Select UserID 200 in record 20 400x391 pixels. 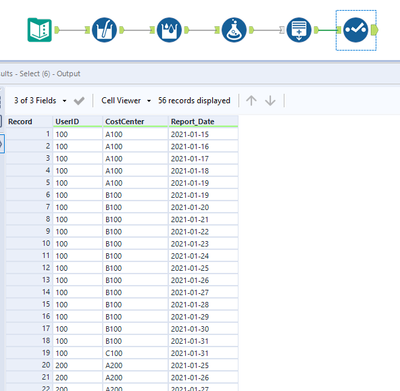point(77,365)
